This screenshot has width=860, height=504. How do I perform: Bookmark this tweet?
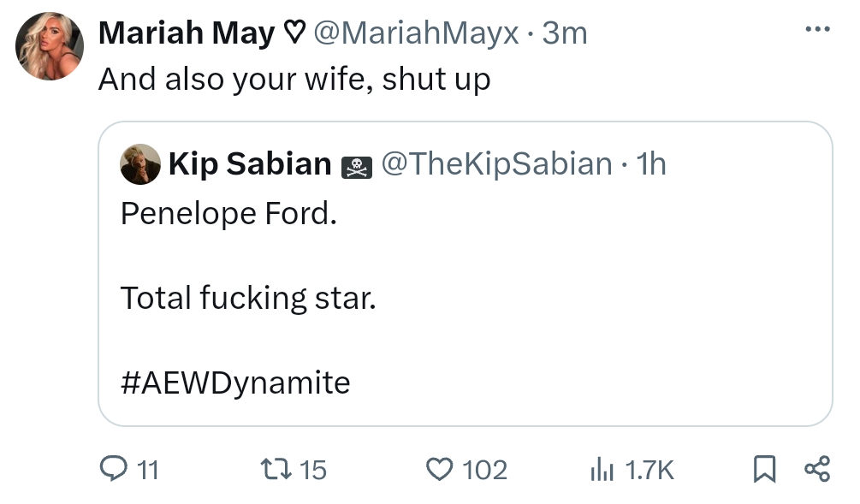pyautogui.click(x=763, y=469)
